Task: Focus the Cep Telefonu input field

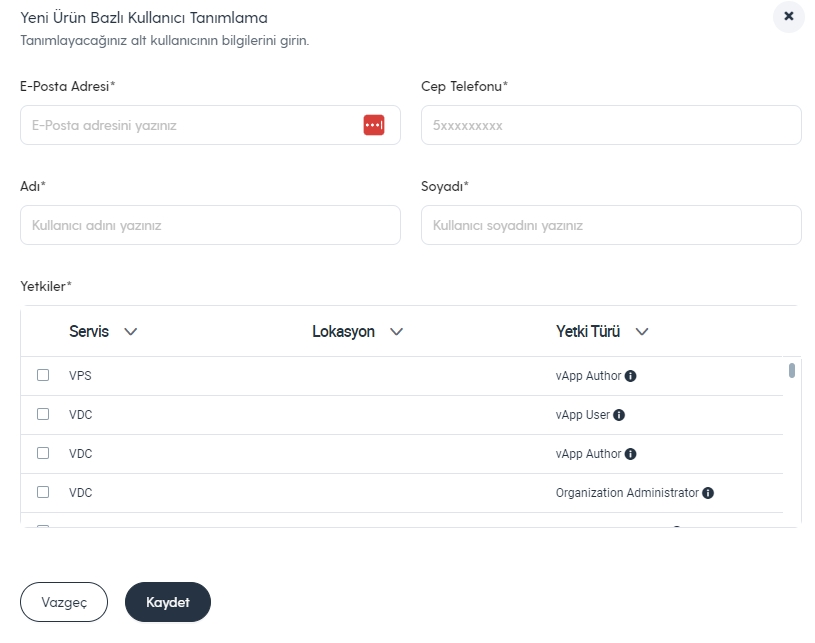Action: point(611,125)
